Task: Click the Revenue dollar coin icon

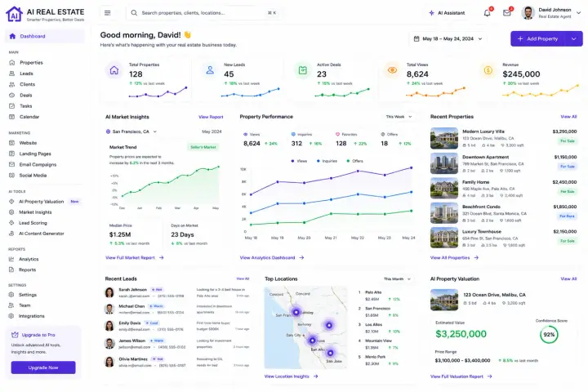Action: coord(488,70)
